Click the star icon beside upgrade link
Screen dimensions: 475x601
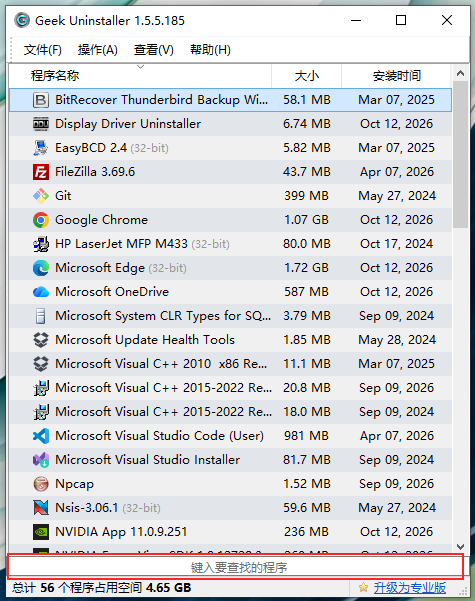point(363,587)
